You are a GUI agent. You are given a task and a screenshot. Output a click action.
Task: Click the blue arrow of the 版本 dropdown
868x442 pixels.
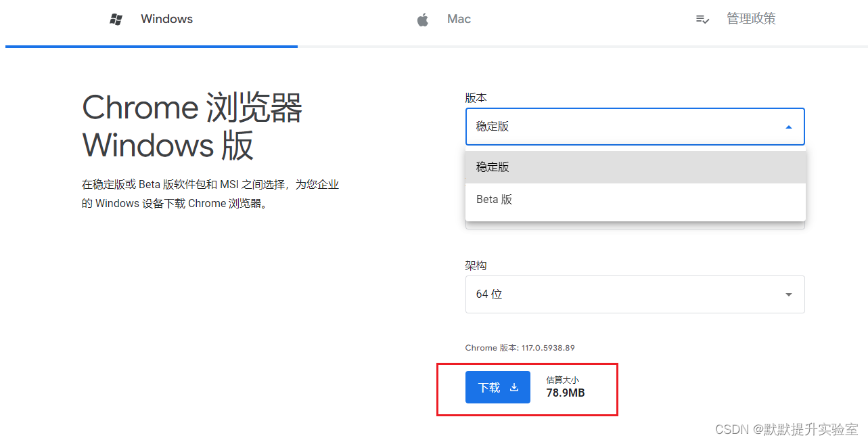(x=789, y=127)
